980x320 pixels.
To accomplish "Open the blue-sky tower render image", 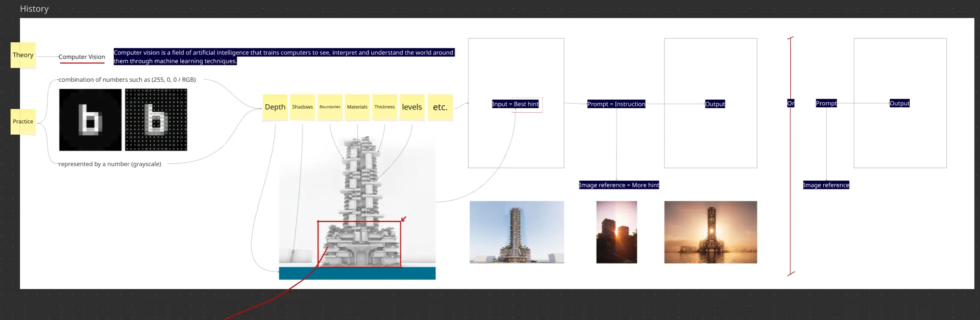I will pyautogui.click(x=517, y=232).
